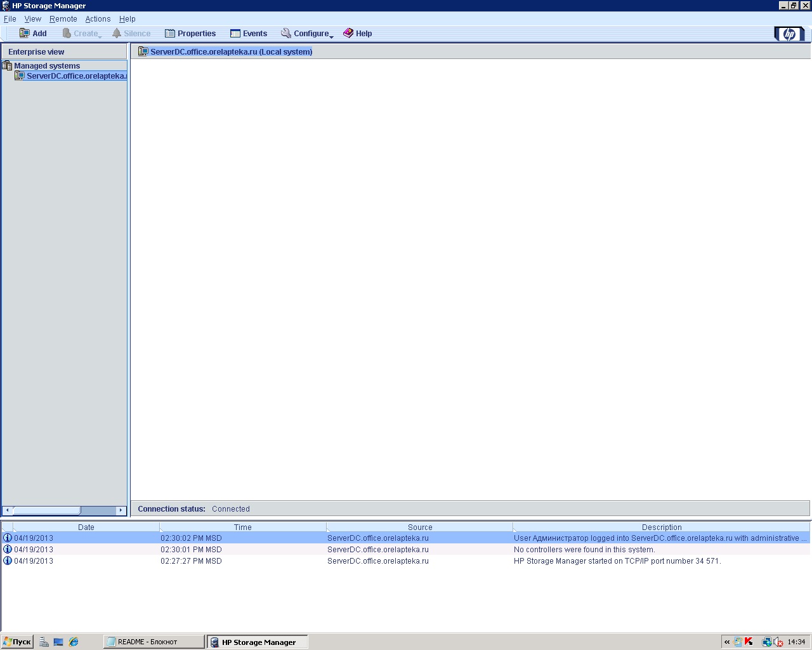Sort events by Source column
This screenshot has width=812, height=650.
tap(420, 527)
